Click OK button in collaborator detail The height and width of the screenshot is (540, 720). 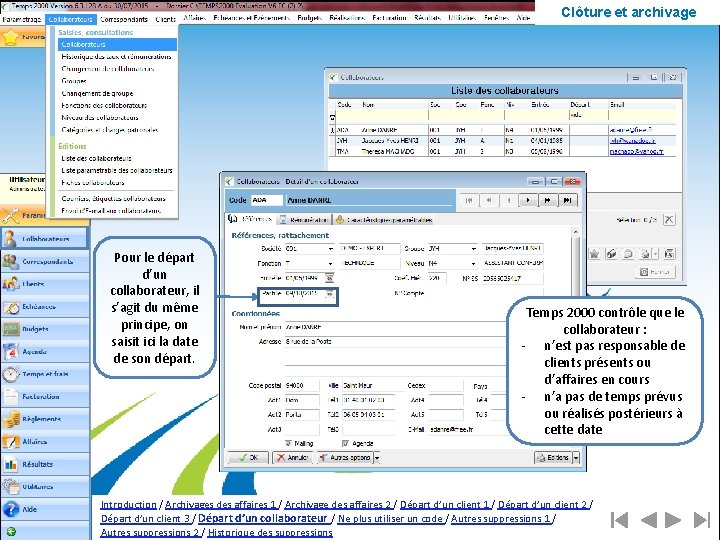point(248,458)
